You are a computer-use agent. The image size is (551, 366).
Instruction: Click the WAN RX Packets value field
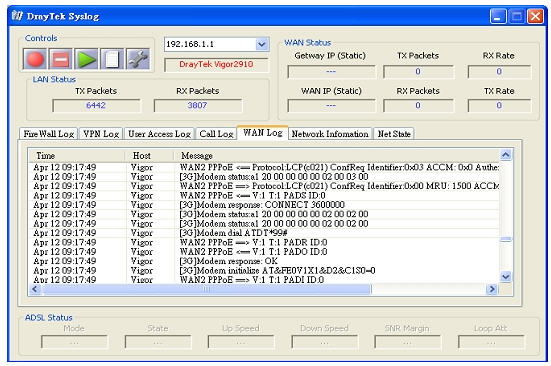coord(418,105)
